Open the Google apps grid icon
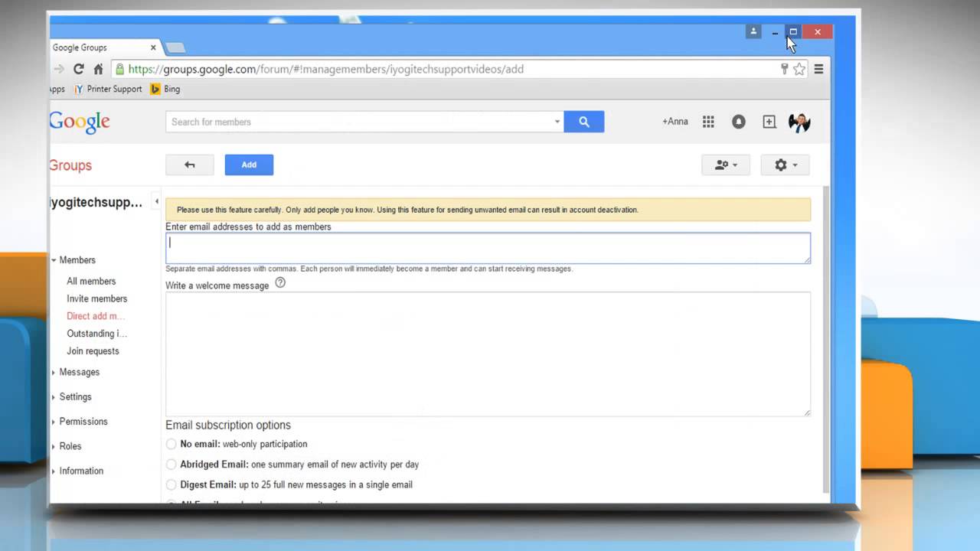Viewport: 980px width, 551px height. (708, 122)
